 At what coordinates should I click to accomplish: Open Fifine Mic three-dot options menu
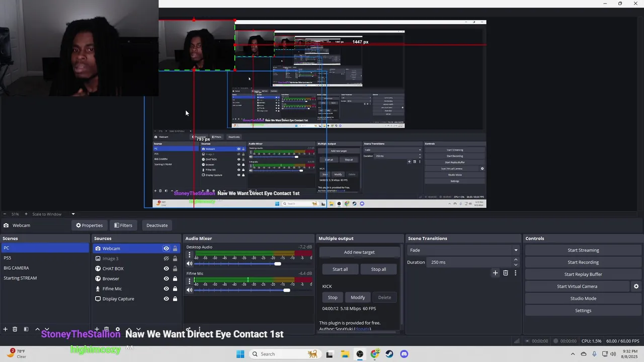(x=190, y=282)
